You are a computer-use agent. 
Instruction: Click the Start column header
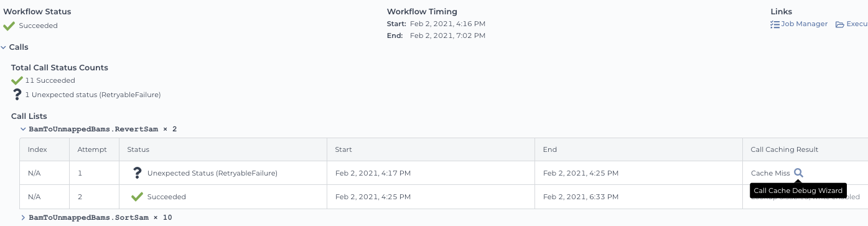pyautogui.click(x=343, y=149)
